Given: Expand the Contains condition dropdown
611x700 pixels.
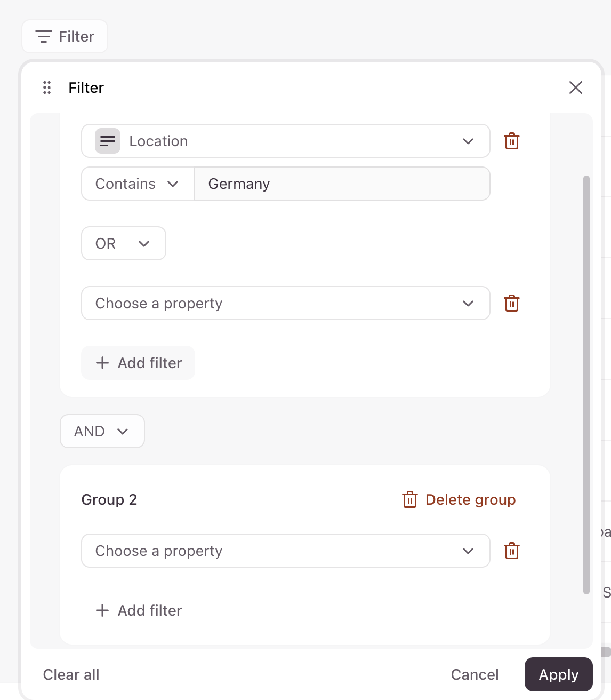Looking at the screenshot, I should coord(138,184).
